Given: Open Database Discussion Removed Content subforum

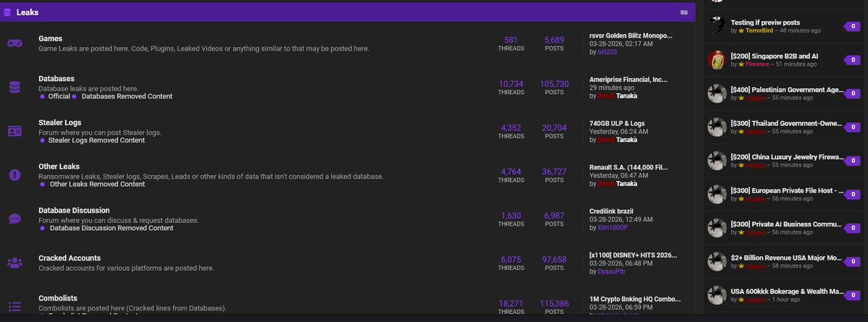Looking at the screenshot, I should [111, 228].
